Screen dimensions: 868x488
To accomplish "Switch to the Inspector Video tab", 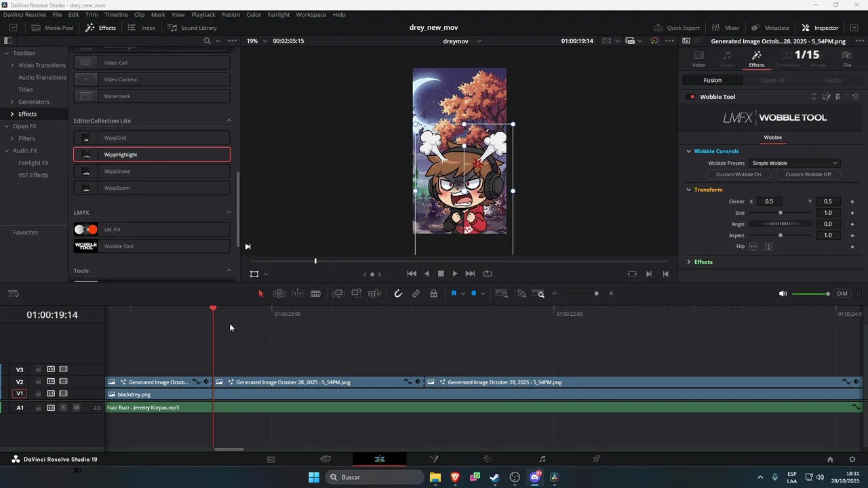I will [x=698, y=59].
